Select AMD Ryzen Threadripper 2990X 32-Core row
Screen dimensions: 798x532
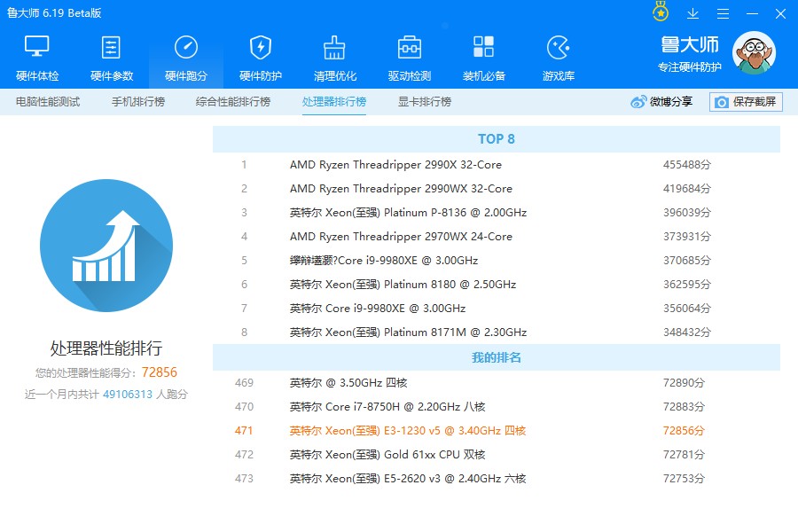coord(497,165)
